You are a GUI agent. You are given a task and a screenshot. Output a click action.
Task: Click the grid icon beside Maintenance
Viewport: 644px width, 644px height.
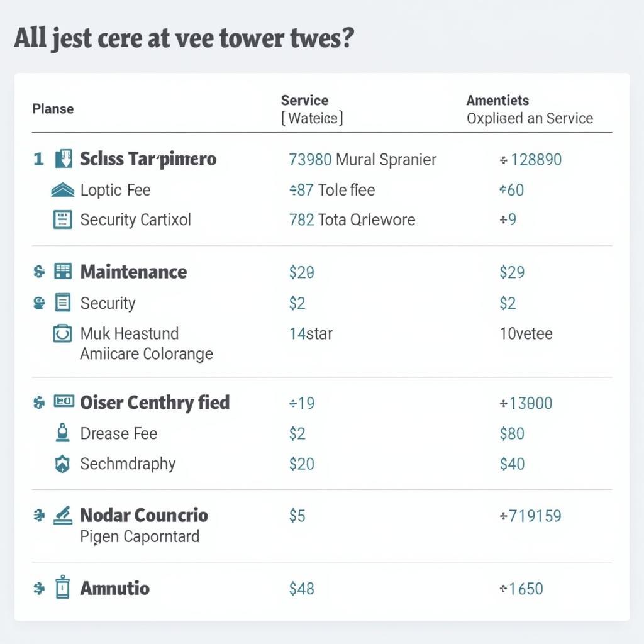click(63, 272)
